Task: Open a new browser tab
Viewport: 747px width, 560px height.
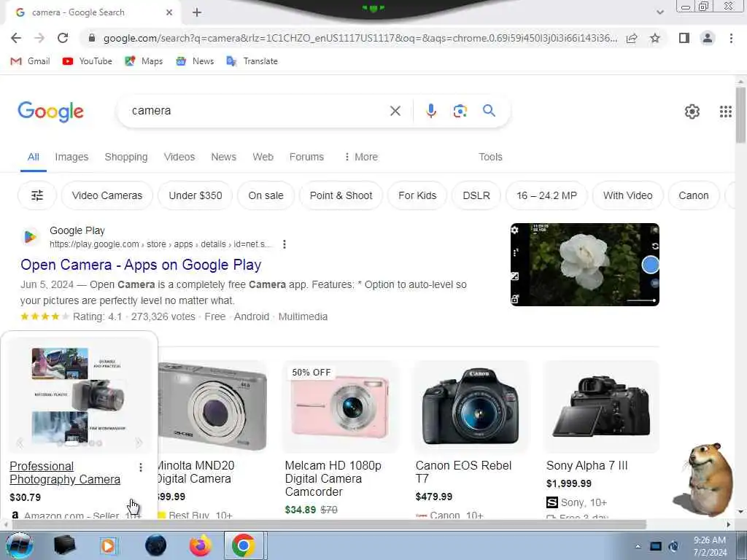Action: coord(197,12)
